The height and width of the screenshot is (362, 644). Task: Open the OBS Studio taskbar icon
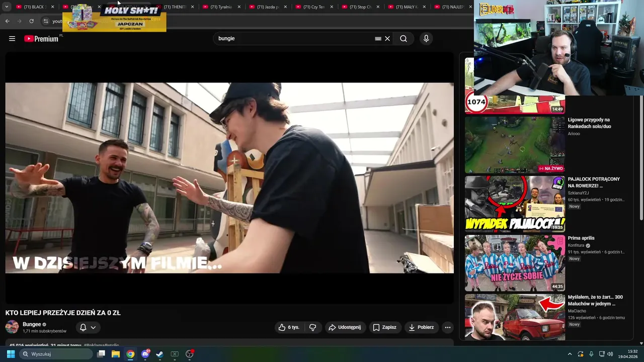pyautogui.click(x=190, y=354)
